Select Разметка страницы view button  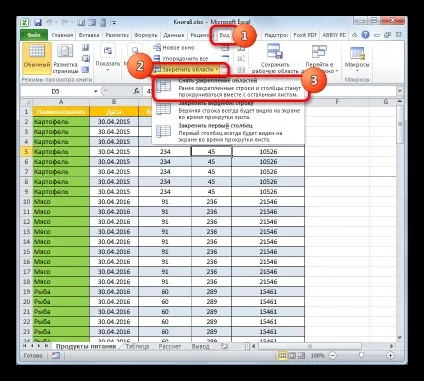coord(65,58)
